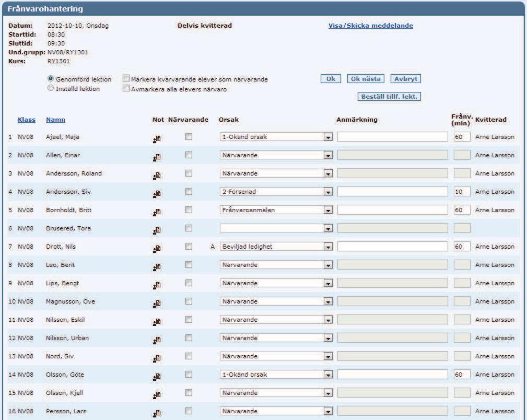
Task: Click the Ok button
Action: [x=331, y=79]
